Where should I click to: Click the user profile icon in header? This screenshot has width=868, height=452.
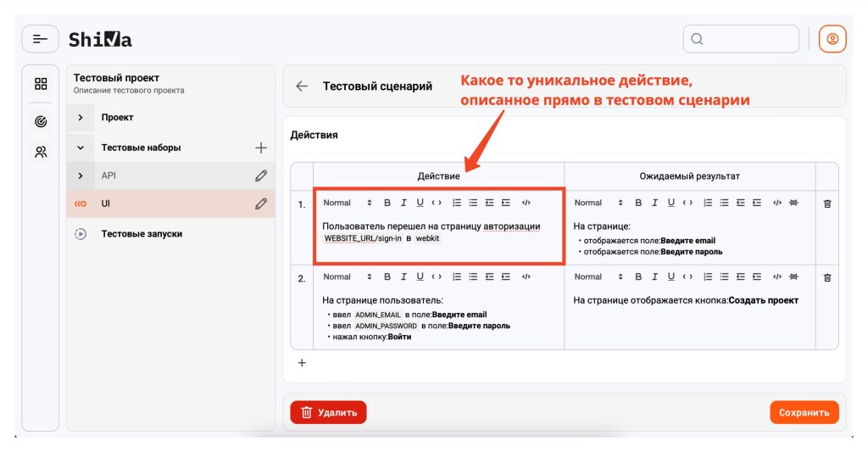[x=832, y=39]
